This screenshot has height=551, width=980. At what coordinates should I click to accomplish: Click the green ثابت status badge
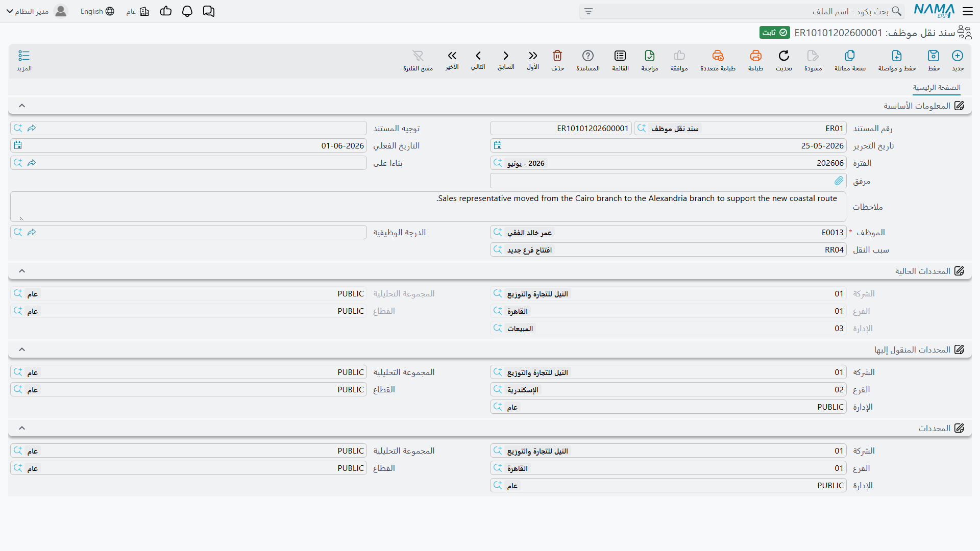tap(775, 33)
